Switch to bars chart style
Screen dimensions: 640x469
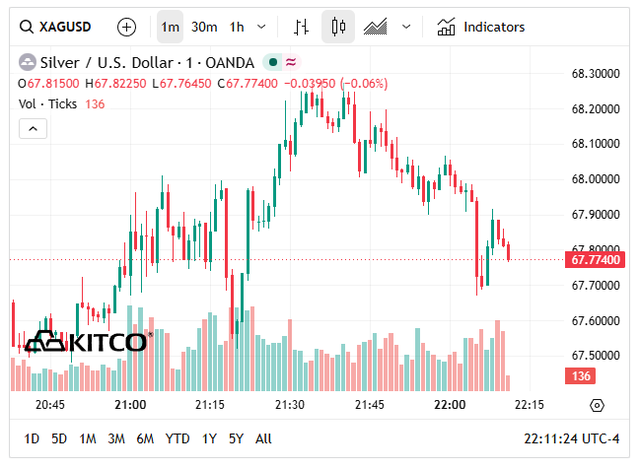coord(301,27)
